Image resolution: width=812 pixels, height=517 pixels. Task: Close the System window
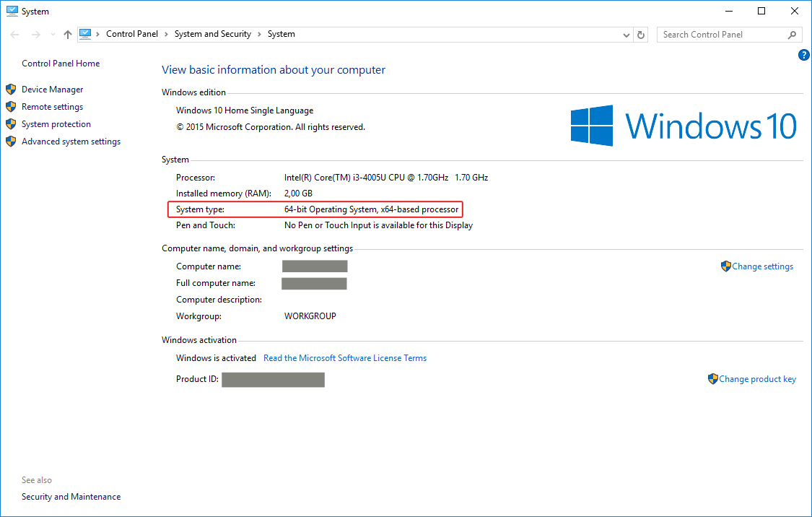click(x=795, y=11)
